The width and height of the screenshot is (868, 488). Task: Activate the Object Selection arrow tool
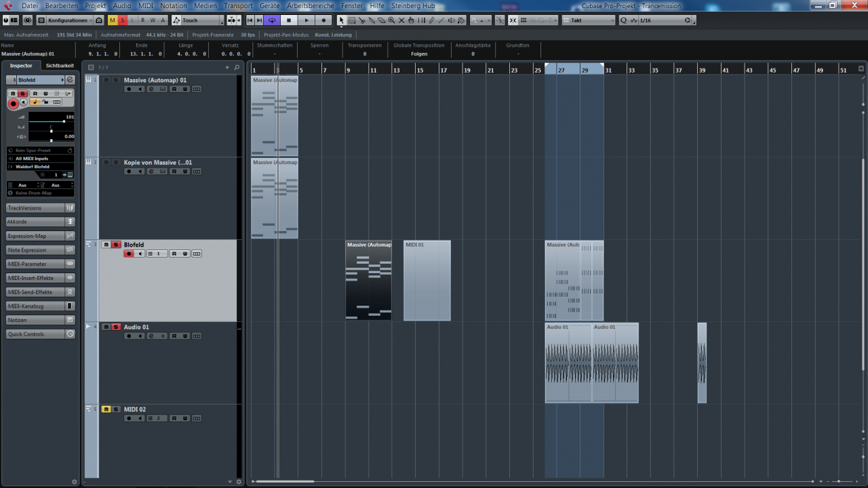(342, 20)
